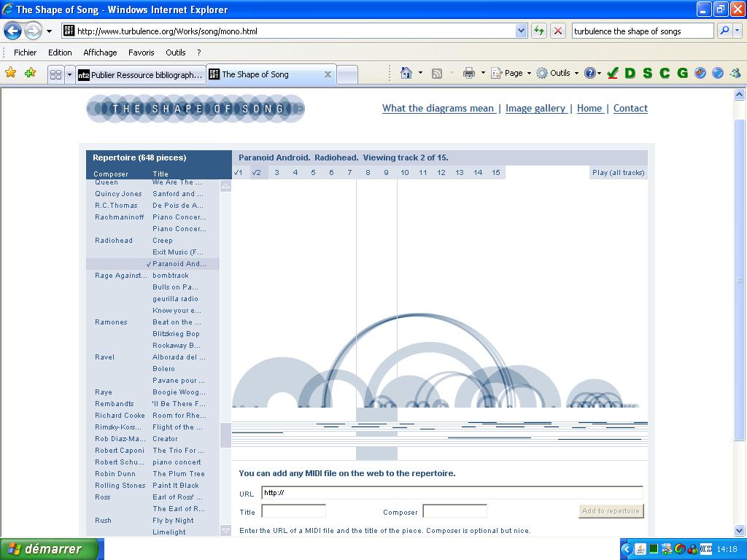Viewport: 747px width, 560px height.
Task: Open search options dropdown arrow
Action: pos(738,31)
